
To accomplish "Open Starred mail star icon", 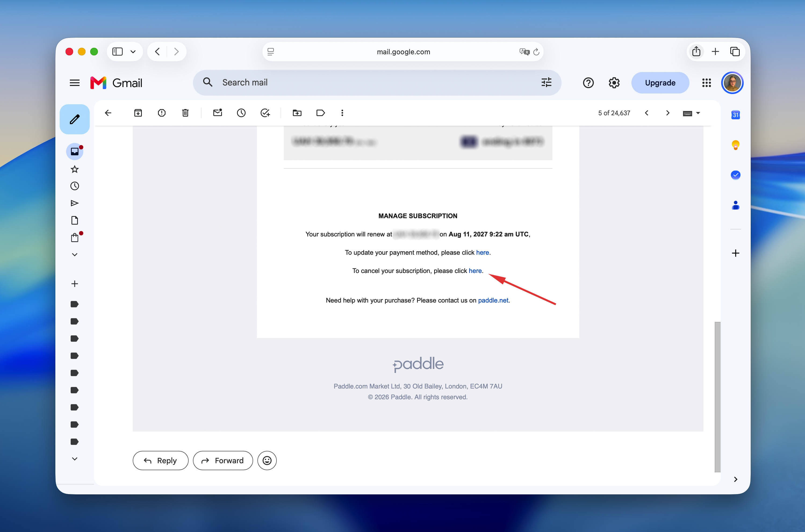I will pyautogui.click(x=75, y=169).
